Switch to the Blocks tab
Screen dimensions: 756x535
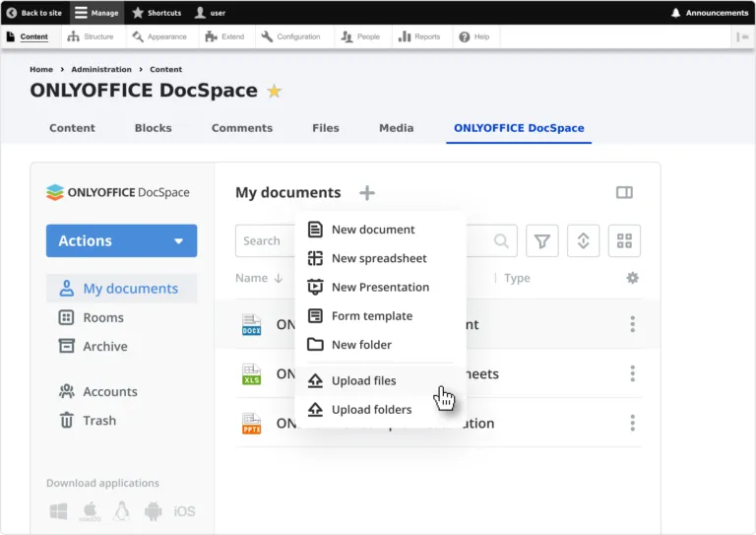(x=154, y=128)
